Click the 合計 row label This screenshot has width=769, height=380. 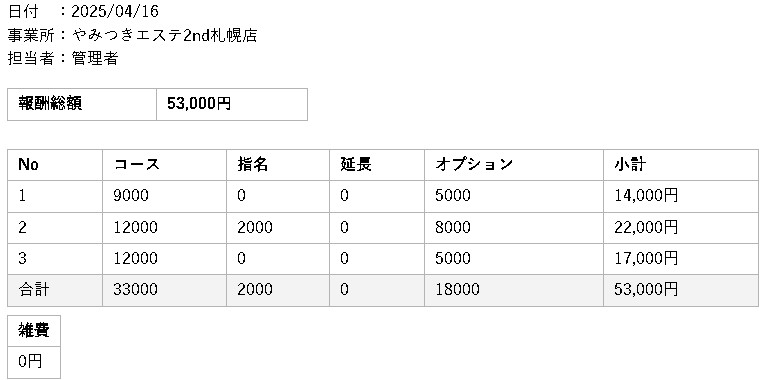[x=55, y=290]
